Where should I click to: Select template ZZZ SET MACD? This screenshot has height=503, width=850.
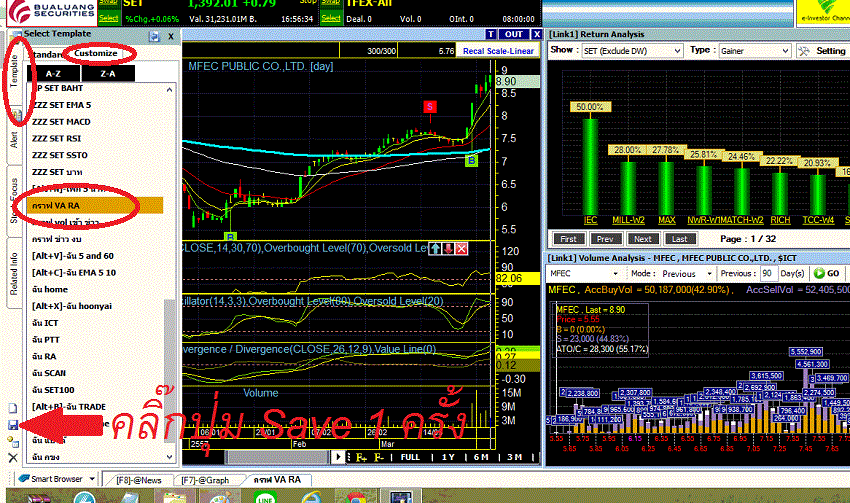tap(95, 122)
